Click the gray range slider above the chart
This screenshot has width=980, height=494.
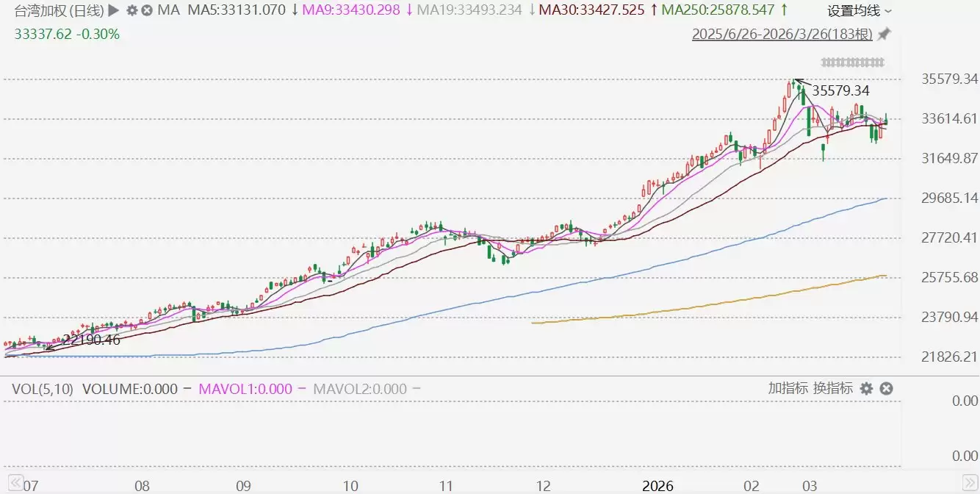click(852, 62)
